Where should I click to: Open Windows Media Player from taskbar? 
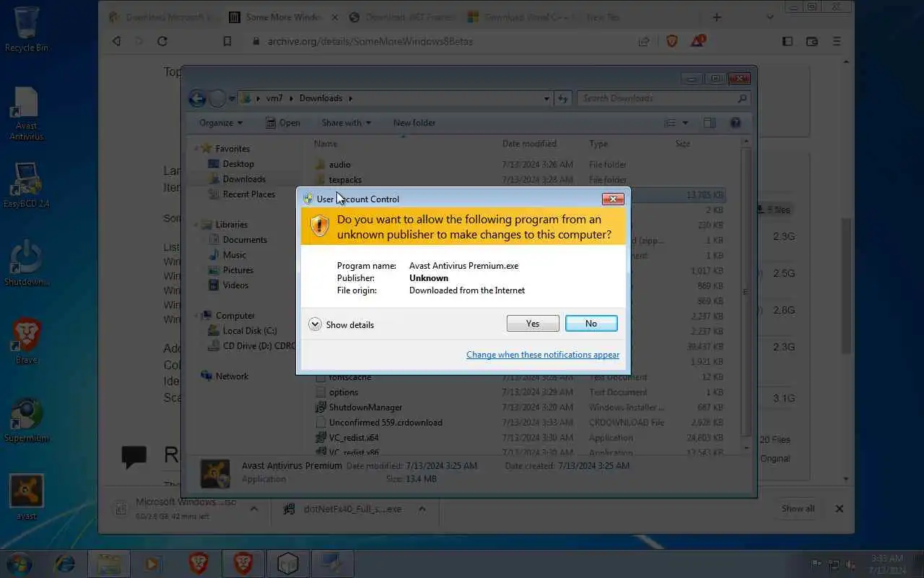pos(152,563)
